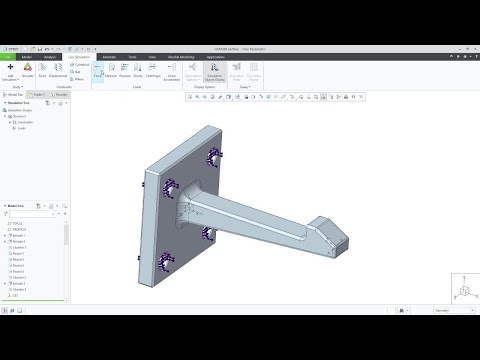Expand the Extrude 1 feature

5,236
